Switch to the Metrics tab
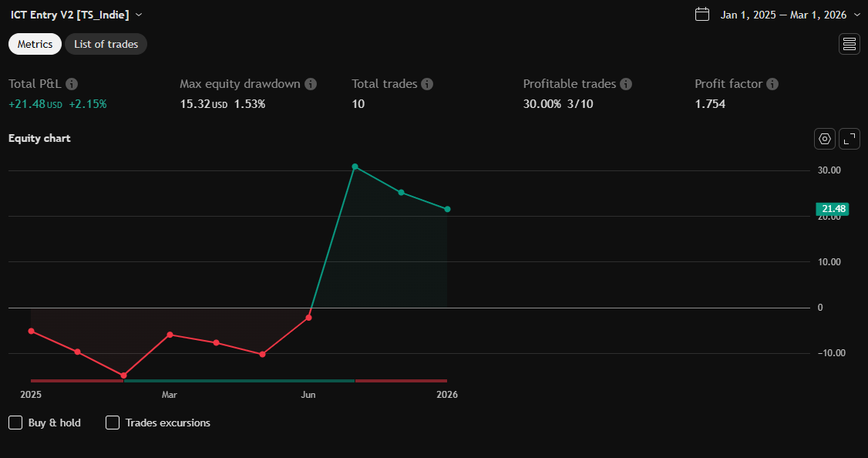Screen dimensions: 868x458 35,44
